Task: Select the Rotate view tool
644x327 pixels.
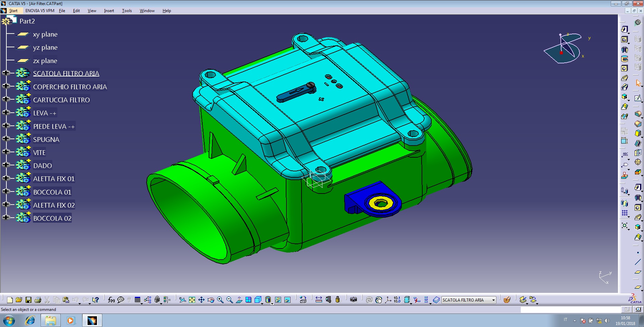Action: pyautogui.click(x=211, y=300)
